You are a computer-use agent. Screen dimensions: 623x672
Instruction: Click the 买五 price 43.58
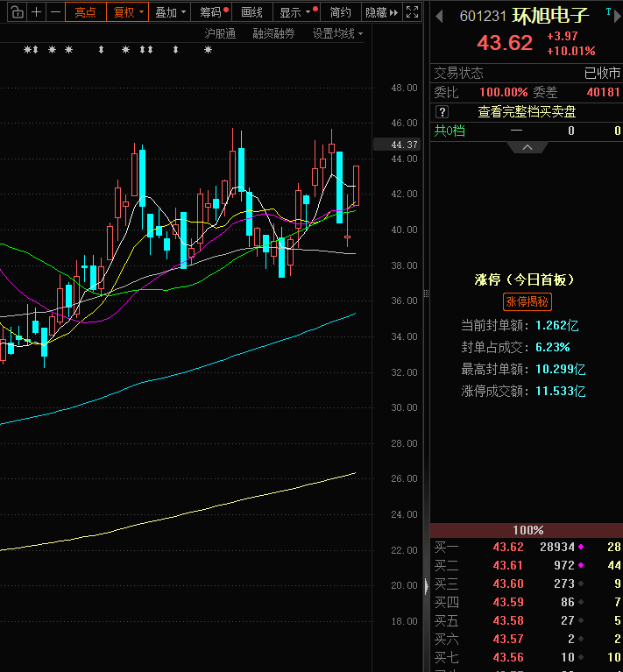508,620
